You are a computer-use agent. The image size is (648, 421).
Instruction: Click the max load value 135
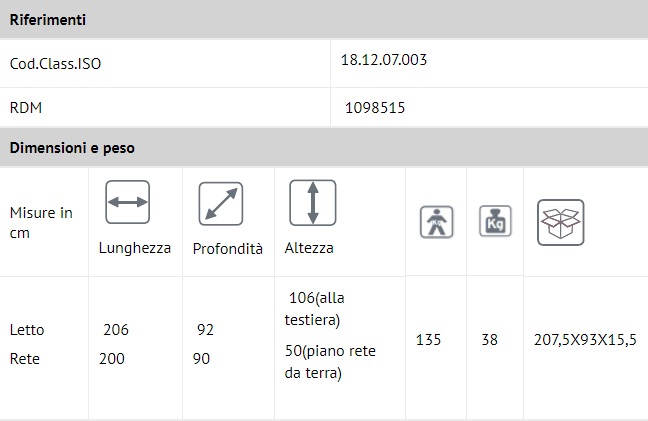click(428, 339)
